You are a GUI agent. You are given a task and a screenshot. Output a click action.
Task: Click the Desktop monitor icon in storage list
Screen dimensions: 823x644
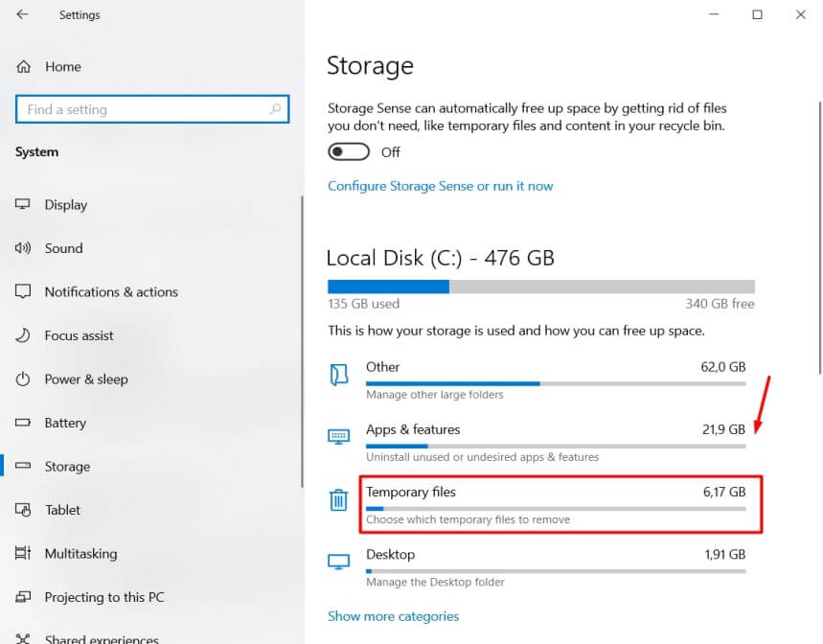338,562
